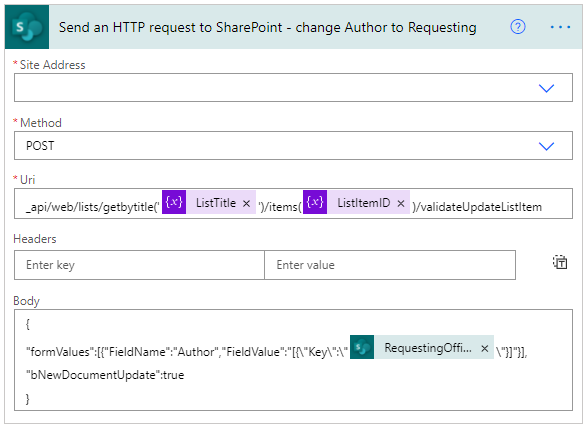Click the SharePoint connector icon in header
The height and width of the screenshot is (429, 588).
pyautogui.click(x=27, y=27)
